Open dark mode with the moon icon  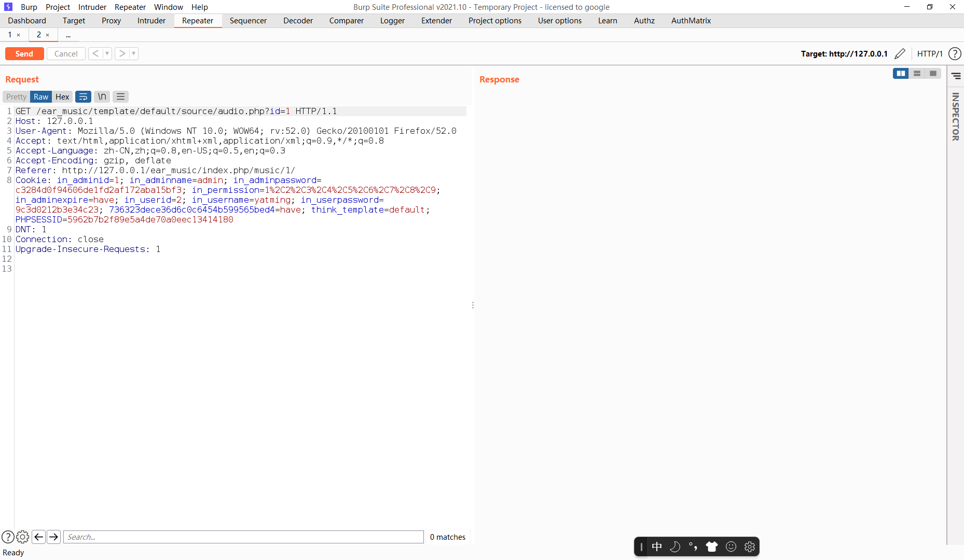click(x=675, y=546)
